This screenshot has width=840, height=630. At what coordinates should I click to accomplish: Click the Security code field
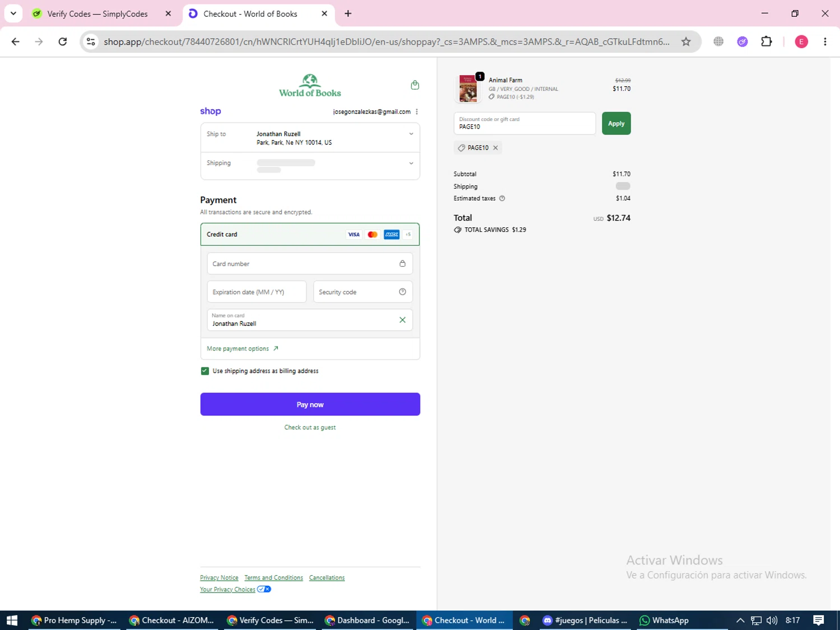(x=363, y=292)
